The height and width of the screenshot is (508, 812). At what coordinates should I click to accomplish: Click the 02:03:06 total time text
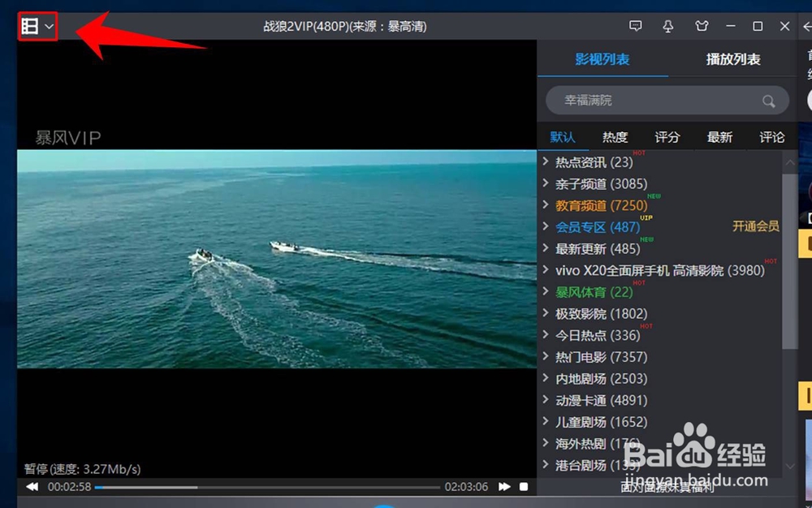tap(466, 487)
